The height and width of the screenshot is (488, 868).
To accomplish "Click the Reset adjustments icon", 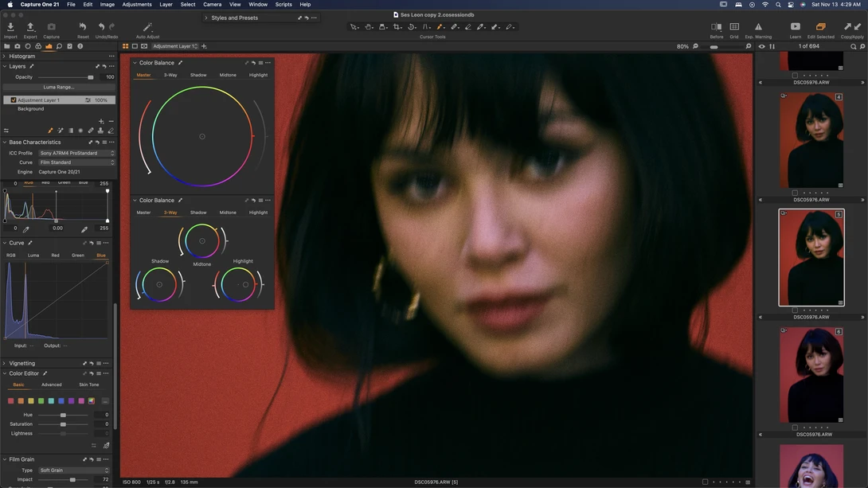I will (x=83, y=26).
